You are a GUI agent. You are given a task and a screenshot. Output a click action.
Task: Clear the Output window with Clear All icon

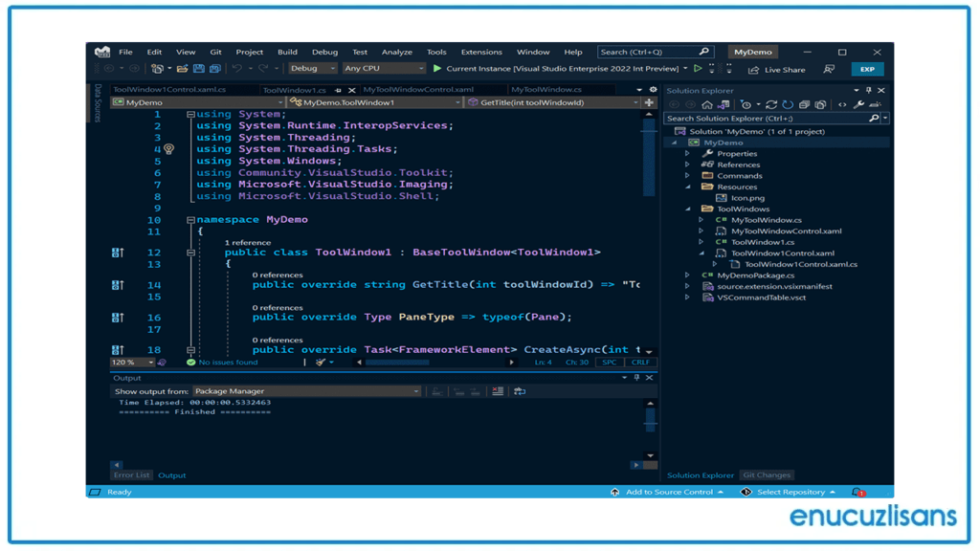pyautogui.click(x=498, y=391)
